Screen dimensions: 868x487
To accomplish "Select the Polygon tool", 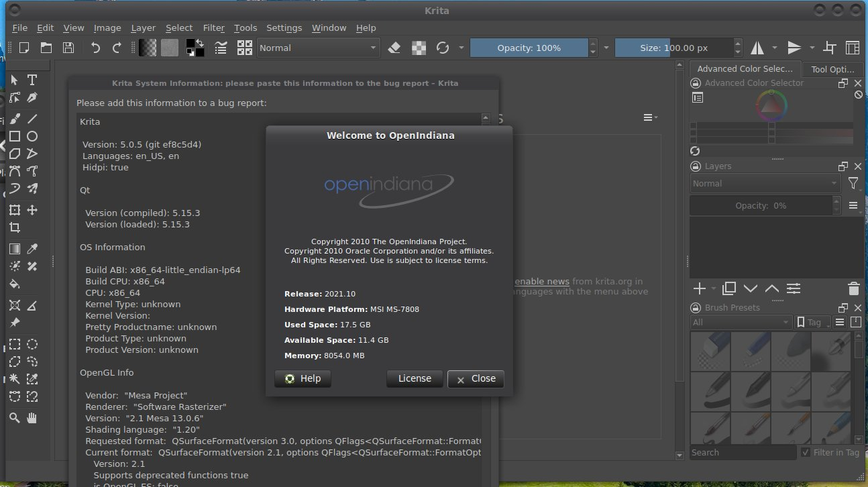I will (x=14, y=154).
